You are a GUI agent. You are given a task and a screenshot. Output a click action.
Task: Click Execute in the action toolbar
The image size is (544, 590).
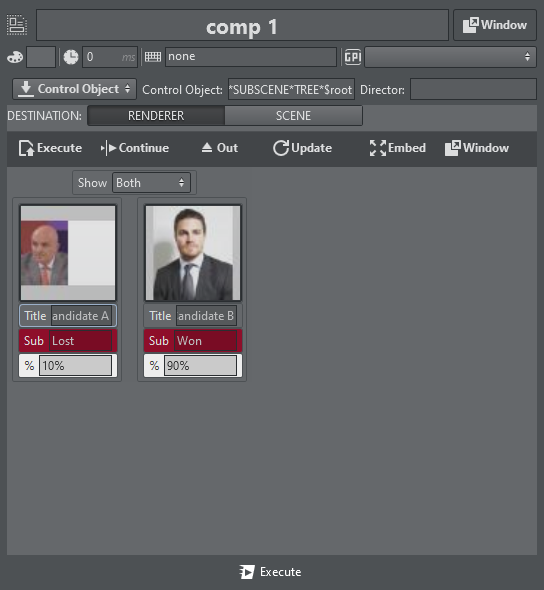(50, 148)
